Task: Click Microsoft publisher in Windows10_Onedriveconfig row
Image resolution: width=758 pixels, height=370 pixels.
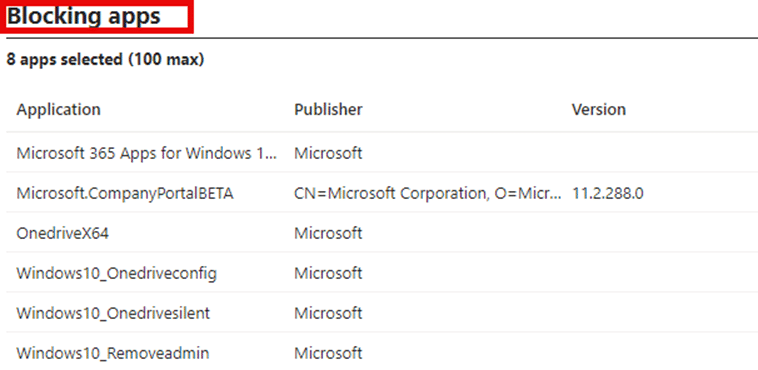Action: pos(328,273)
